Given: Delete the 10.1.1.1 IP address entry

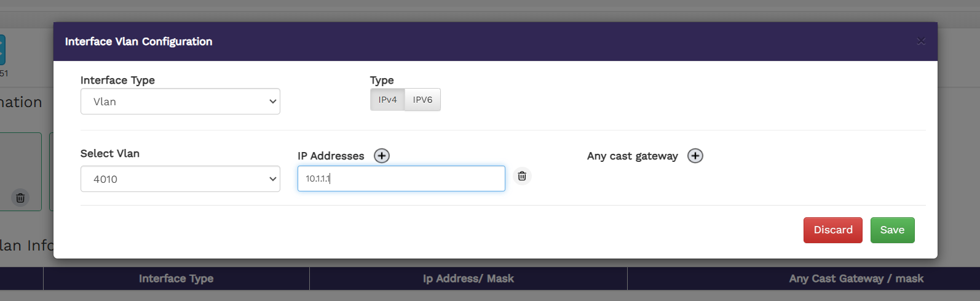Looking at the screenshot, I should click(x=522, y=177).
